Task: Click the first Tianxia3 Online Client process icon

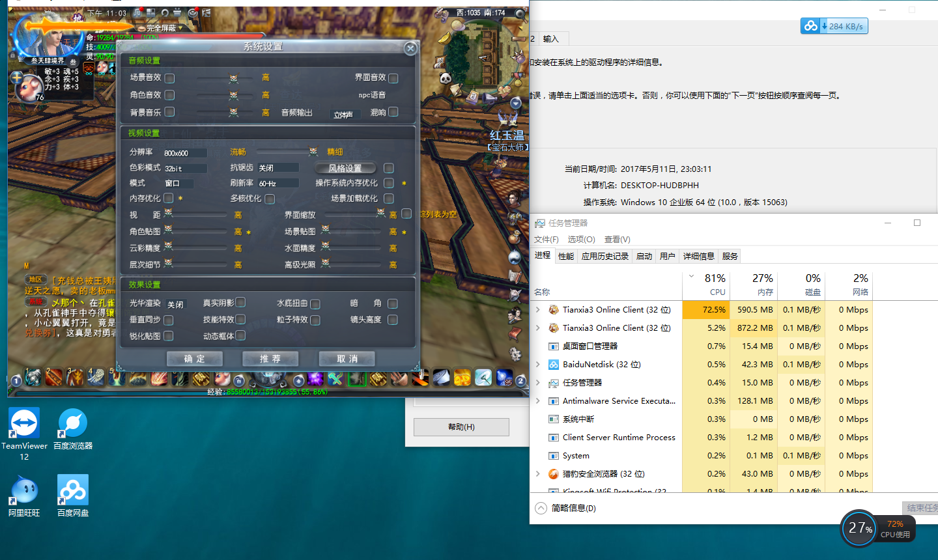Action: 554,310
